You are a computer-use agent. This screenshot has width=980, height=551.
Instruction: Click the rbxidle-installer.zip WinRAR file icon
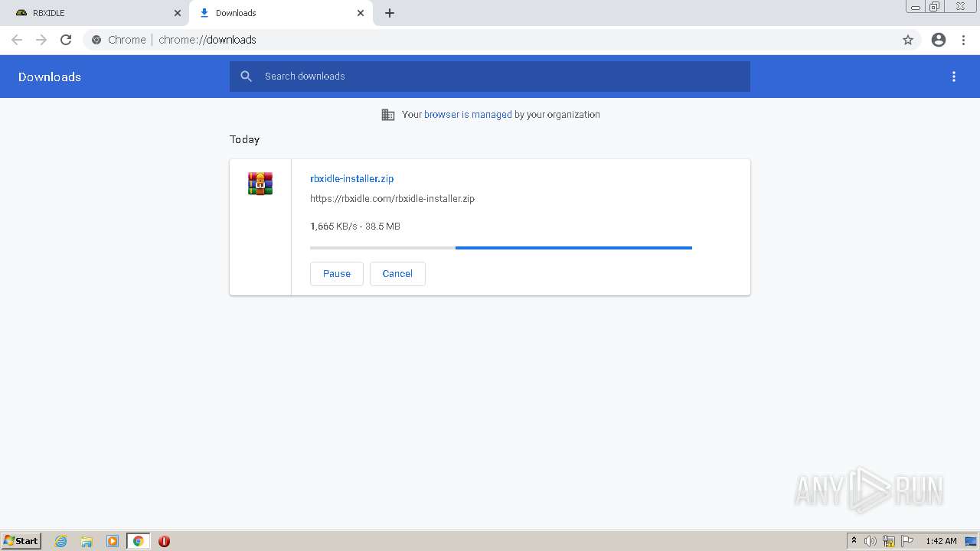260,184
